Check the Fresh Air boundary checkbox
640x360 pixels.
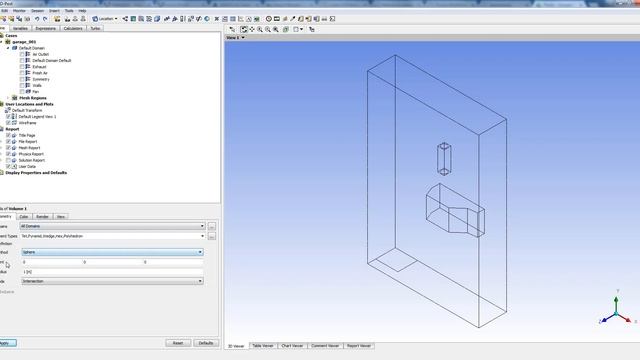click(x=22, y=73)
